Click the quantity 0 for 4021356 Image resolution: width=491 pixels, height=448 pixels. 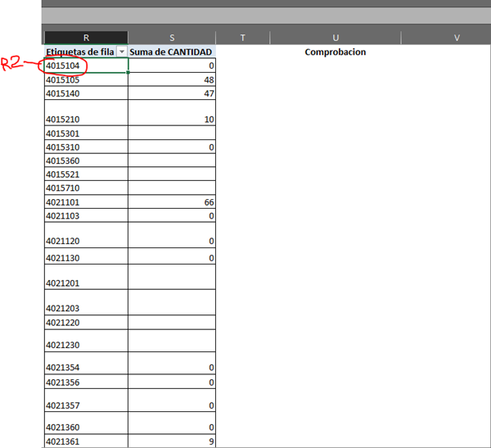[172, 382]
